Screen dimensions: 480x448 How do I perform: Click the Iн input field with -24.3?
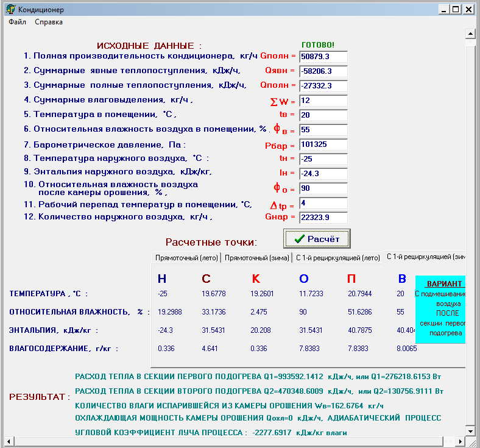(x=323, y=174)
